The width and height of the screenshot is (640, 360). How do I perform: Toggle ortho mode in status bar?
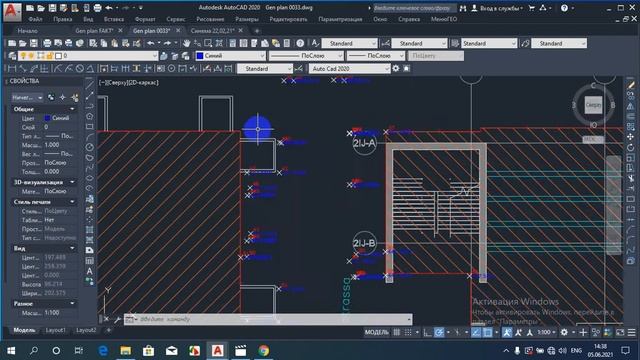click(427, 332)
